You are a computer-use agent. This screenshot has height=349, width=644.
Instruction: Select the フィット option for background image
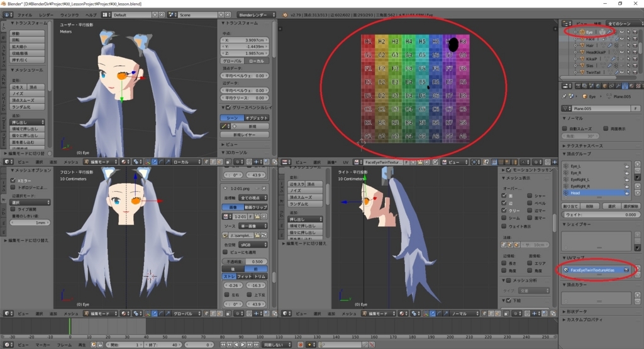[245, 276]
